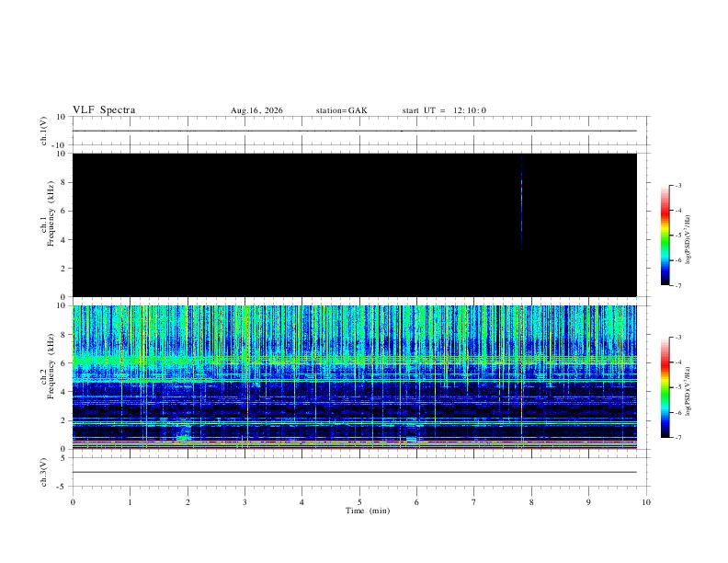Click the 8 minute tick on time axis
Screen dimensions: 728x563
click(531, 502)
